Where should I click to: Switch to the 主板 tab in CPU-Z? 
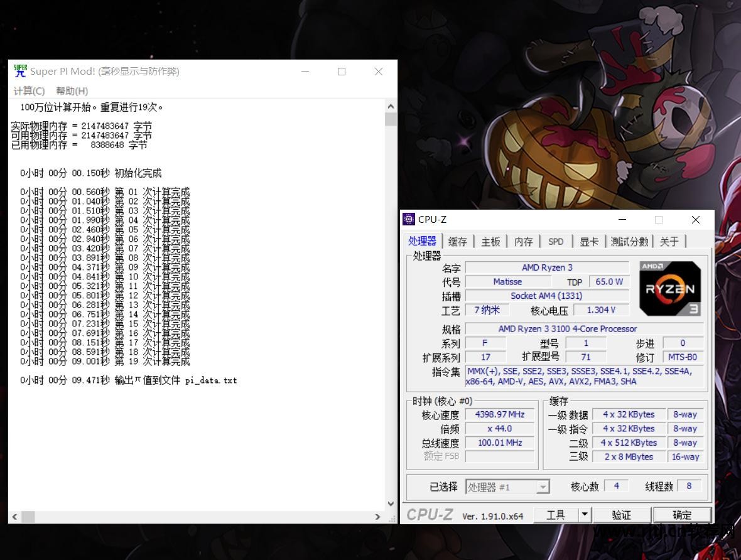490,242
